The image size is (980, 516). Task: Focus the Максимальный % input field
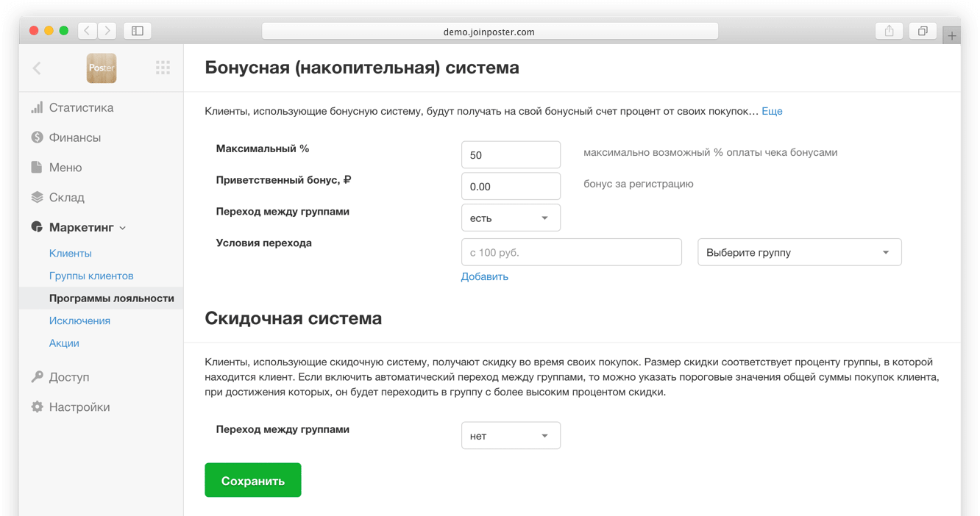click(x=511, y=155)
